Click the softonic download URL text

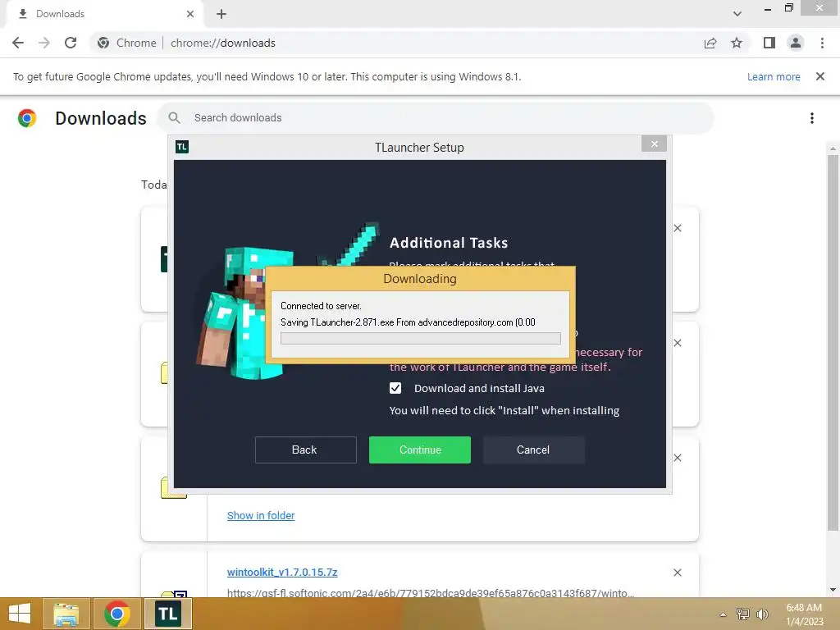431,592
